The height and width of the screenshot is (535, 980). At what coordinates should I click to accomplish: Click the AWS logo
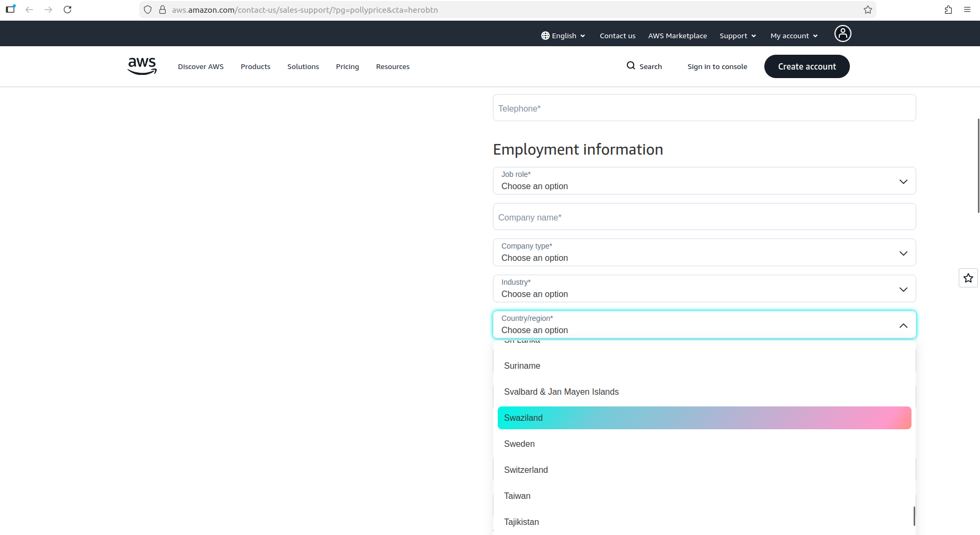pos(142,66)
